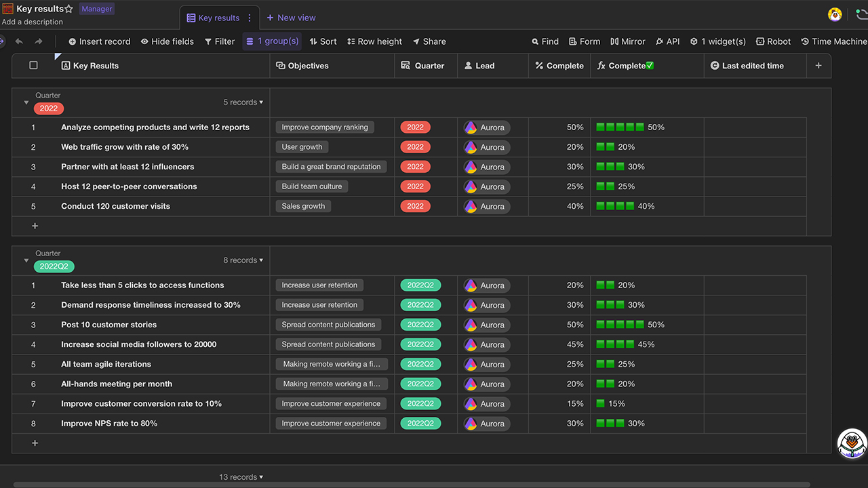Open the user avatar at top right
Viewport: 868px width, 488px height.
pos(835,14)
